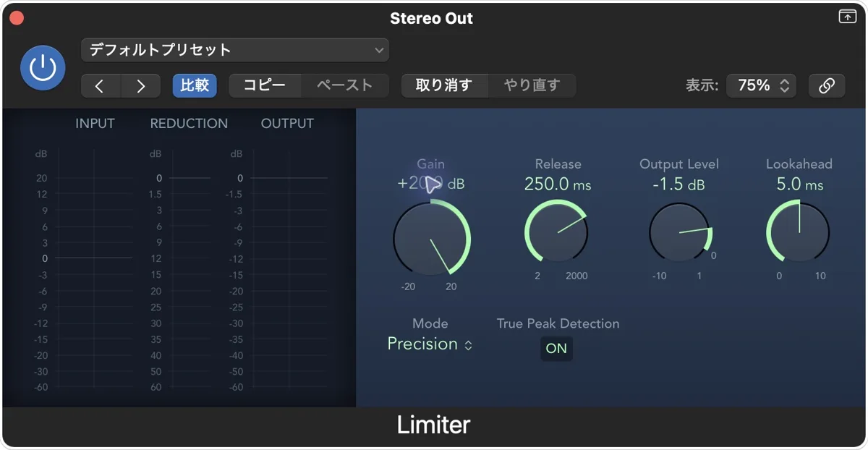The height and width of the screenshot is (450, 868).
Task: Go to next preset arrow
Action: 140,85
